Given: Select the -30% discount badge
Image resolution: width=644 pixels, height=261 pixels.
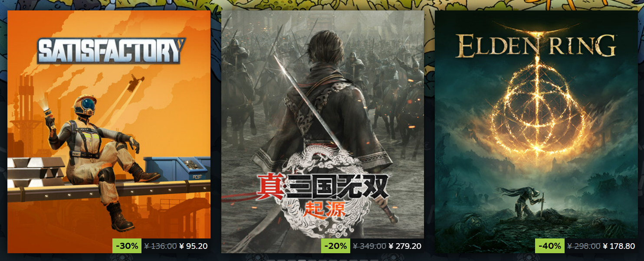Looking at the screenshot, I should (x=127, y=246).
